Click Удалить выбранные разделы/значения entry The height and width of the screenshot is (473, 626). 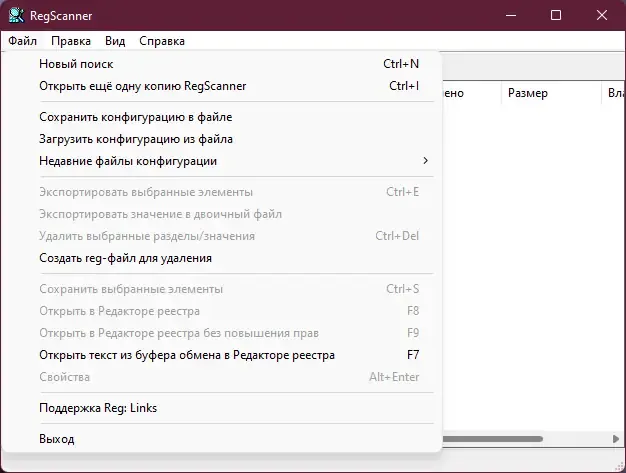tap(222, 236)
